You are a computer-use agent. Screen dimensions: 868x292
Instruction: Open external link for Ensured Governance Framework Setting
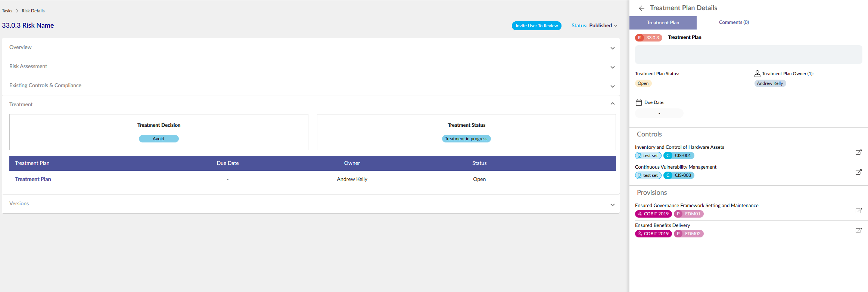click(858, 210)
